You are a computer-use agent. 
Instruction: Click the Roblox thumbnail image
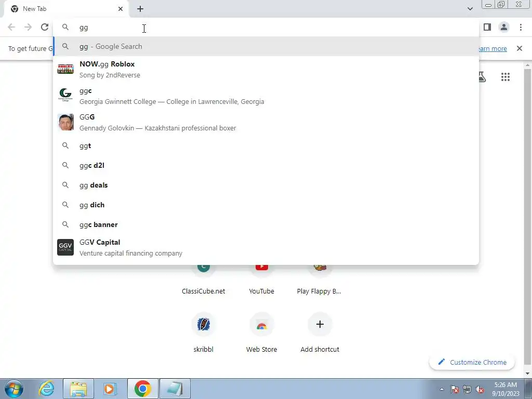click(65, 69)
